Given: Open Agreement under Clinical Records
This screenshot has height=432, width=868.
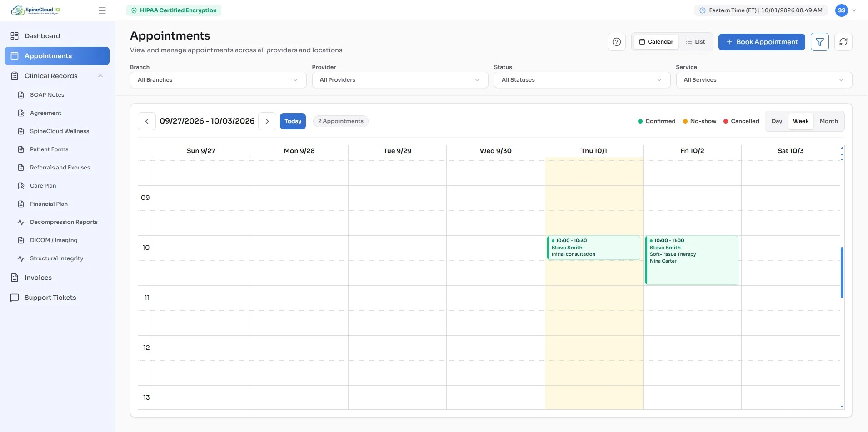Looking at the screenshot, I should [60, 113].
